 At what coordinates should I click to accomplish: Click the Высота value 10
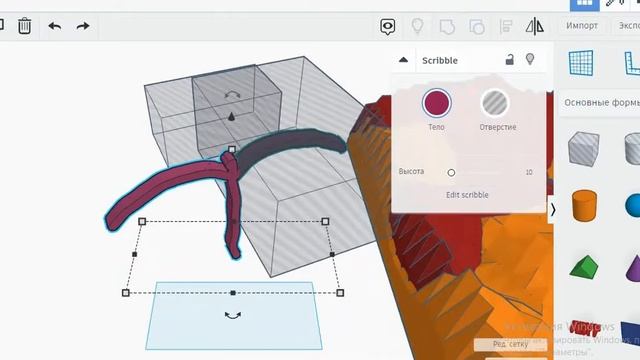(x=529, y=172)
